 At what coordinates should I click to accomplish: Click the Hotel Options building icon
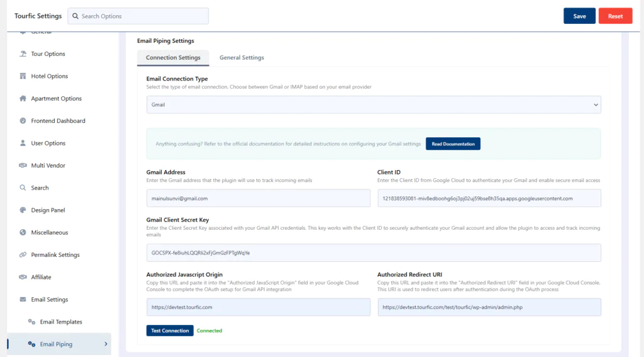(23, 76)
